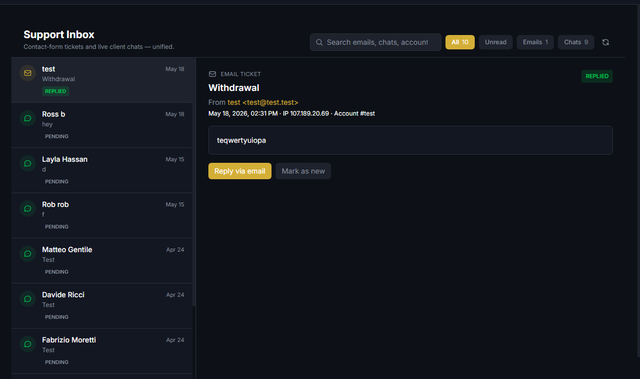Show only Emails filter
640x379 pixels.
pos(535,42)
